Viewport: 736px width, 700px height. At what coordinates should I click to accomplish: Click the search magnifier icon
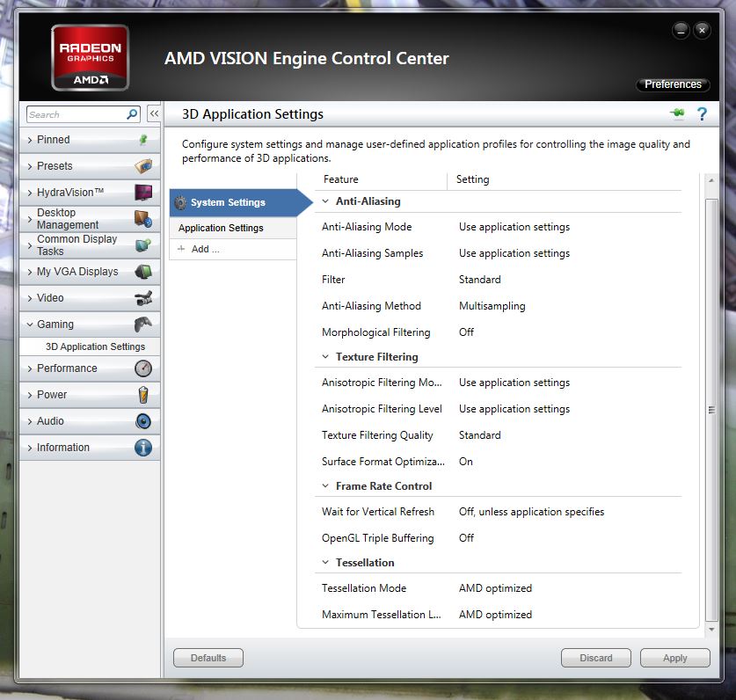pyautogui.click(x=133, y=114)
